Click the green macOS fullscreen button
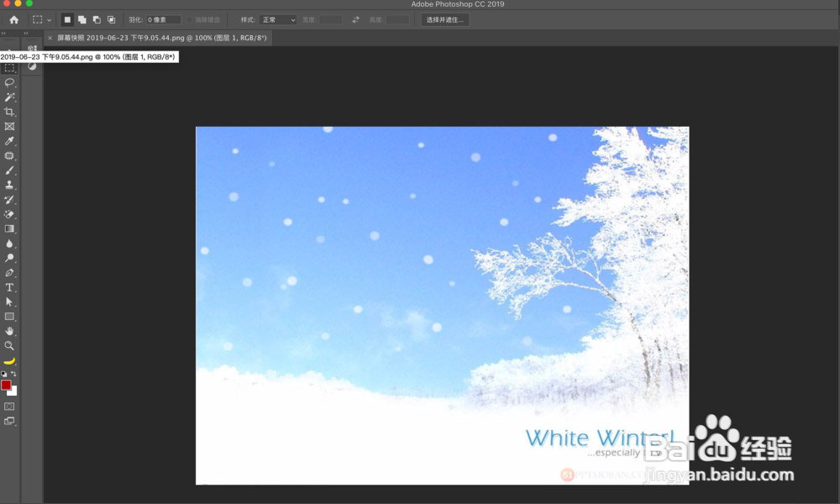This screenshot has height=504, width=840. tap(29, 3)
